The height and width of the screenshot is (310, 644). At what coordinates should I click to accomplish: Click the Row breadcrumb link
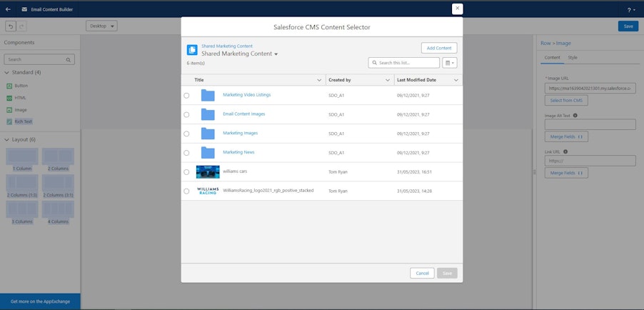point(545,43)
